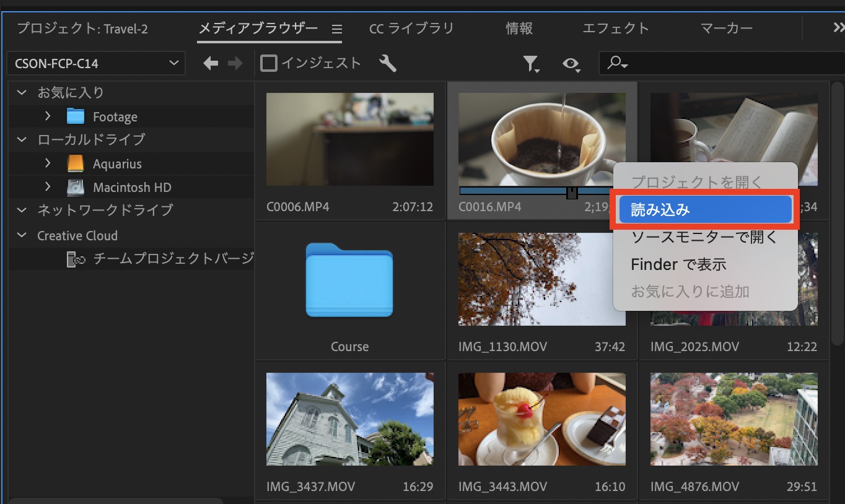The image size is (845, 504).
Task: Click the C0016.MP4 clip scrub bar playhead
Action: [572, 193]
